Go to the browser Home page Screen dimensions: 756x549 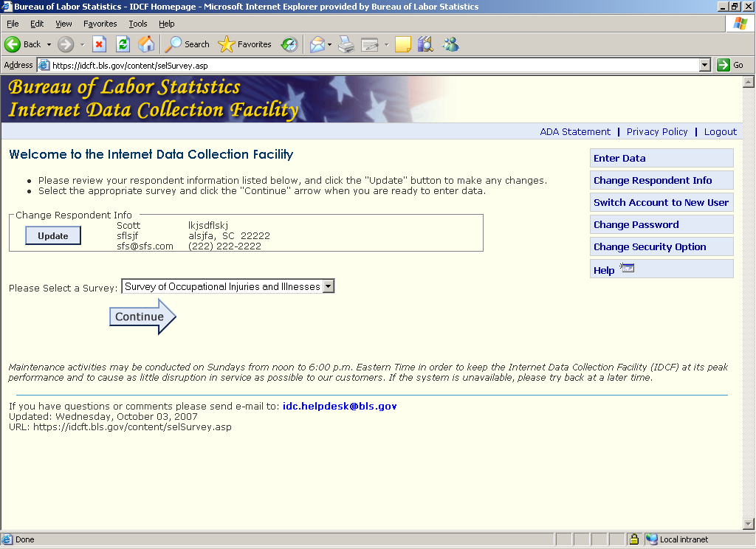pos(146,44)
